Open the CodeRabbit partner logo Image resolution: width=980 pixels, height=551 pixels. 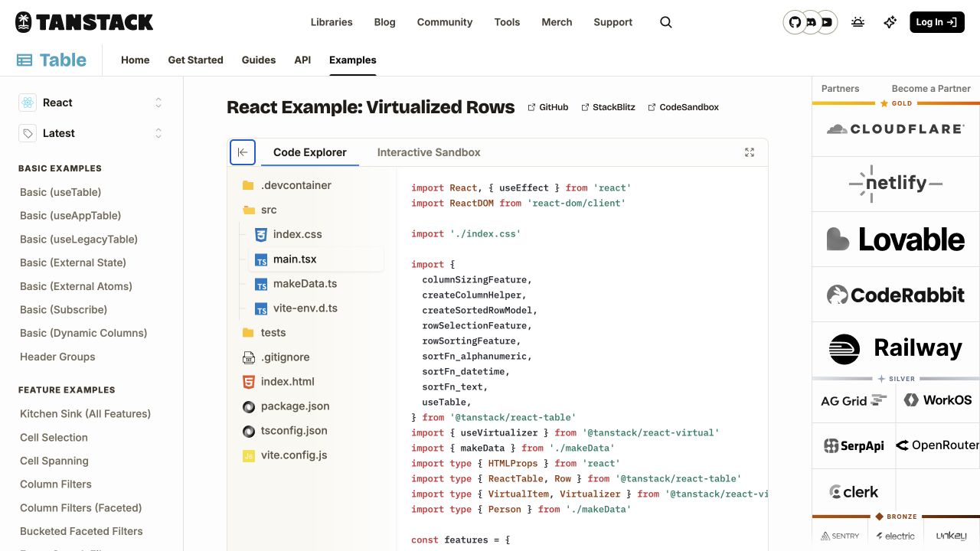pos(896,295)
